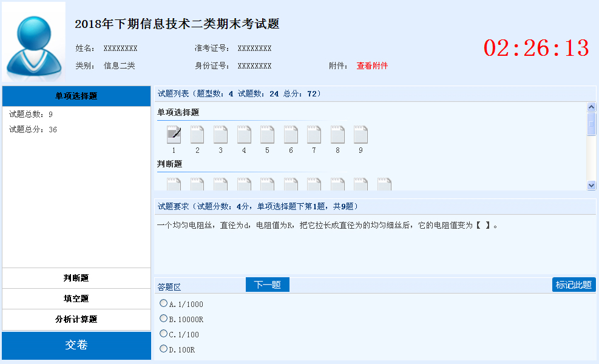Open single-choice question 7 icon
Screen dimensions: 599x364
pyautogui.click(x=314, y=135)
